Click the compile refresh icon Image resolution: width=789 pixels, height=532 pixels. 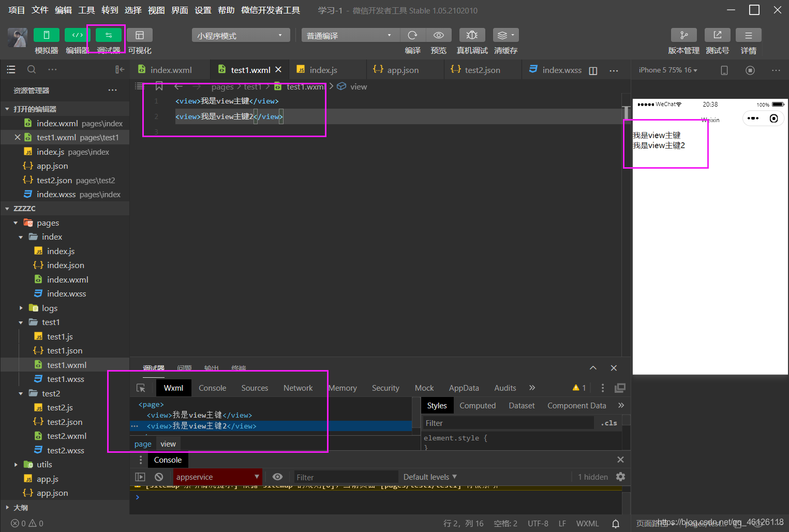click(x=412, y=35)
